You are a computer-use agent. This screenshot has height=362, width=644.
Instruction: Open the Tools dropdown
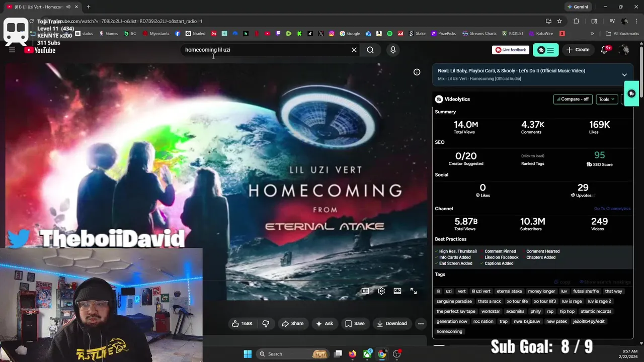pos(607,99)
